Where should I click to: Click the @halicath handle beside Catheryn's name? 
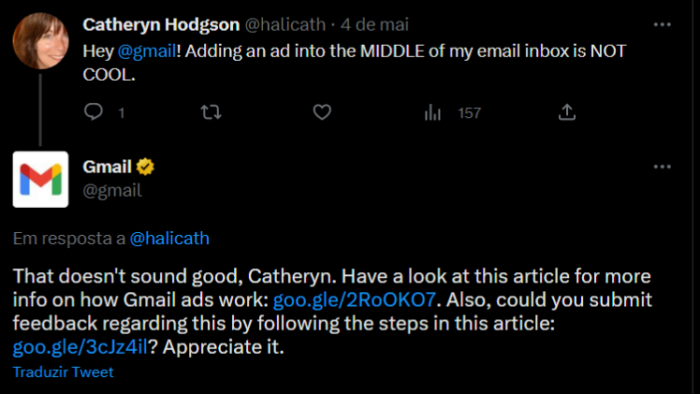(285, 25)
